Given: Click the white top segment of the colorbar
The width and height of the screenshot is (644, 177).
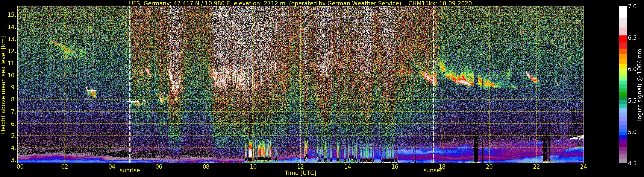Looking at the screenshot, I should pos(623,12).
